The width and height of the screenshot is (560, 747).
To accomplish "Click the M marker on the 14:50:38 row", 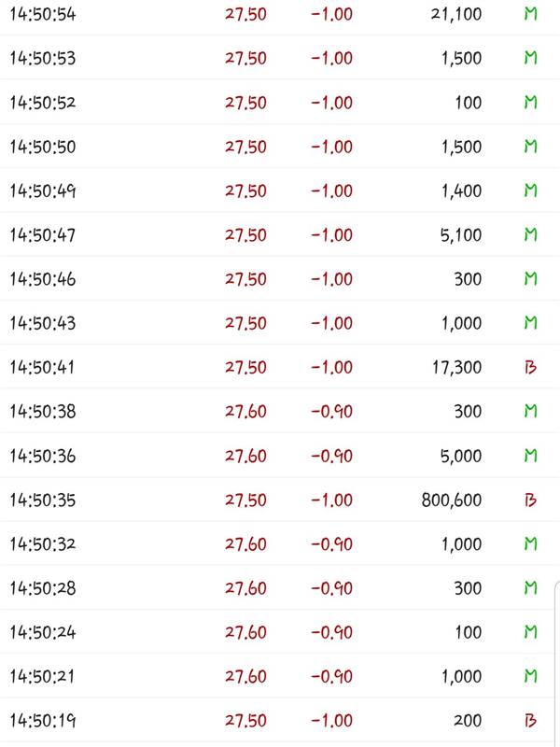I will (530, 411).
